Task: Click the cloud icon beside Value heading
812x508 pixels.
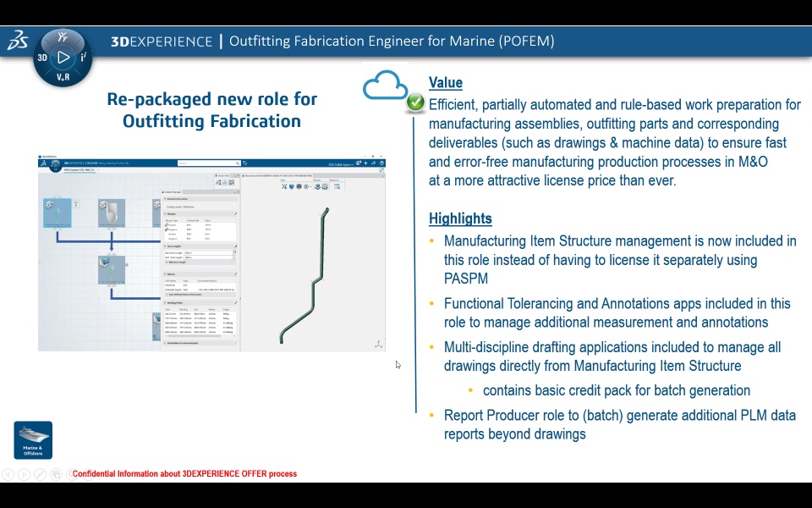Action: [385, 85]
